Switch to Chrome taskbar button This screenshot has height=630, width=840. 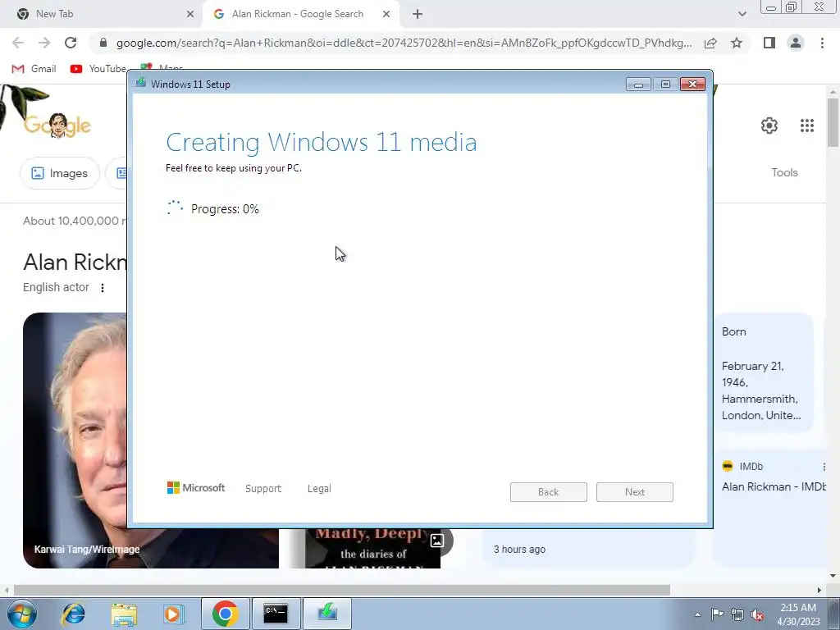tap(225, 614)
